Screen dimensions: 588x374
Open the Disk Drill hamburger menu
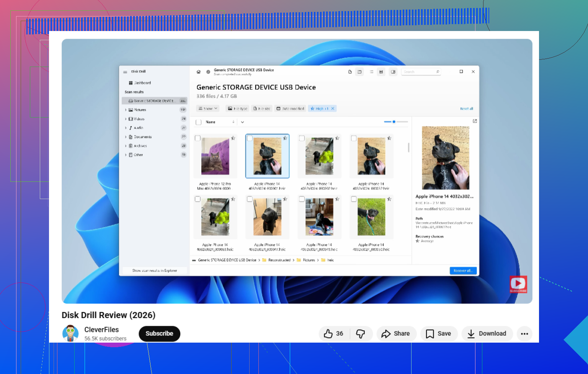click(125, 72)
